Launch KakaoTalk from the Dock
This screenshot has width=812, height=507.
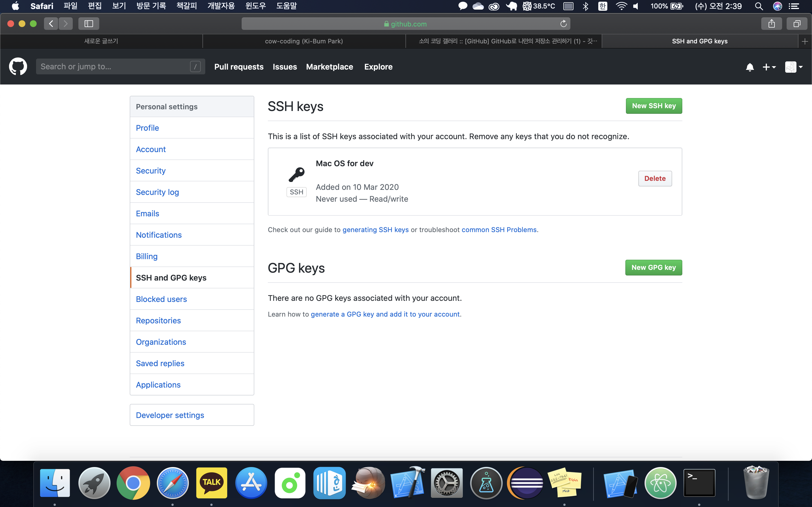coord(211,483)
